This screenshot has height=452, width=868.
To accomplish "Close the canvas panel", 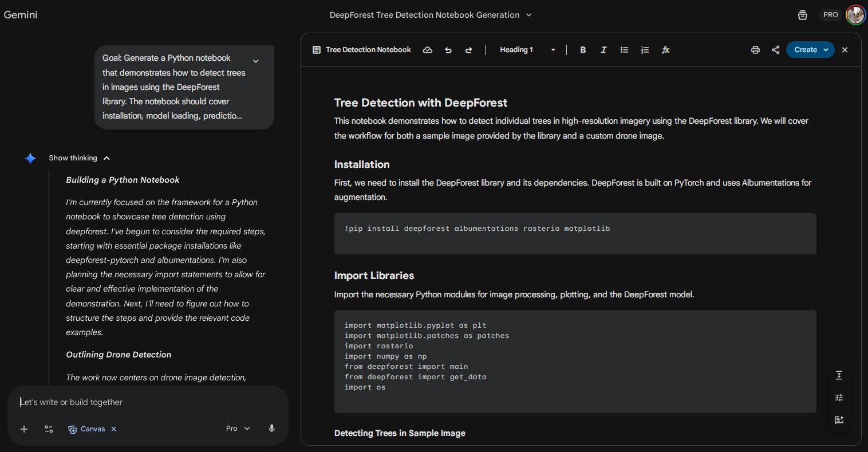I will [x=845, y=50].
